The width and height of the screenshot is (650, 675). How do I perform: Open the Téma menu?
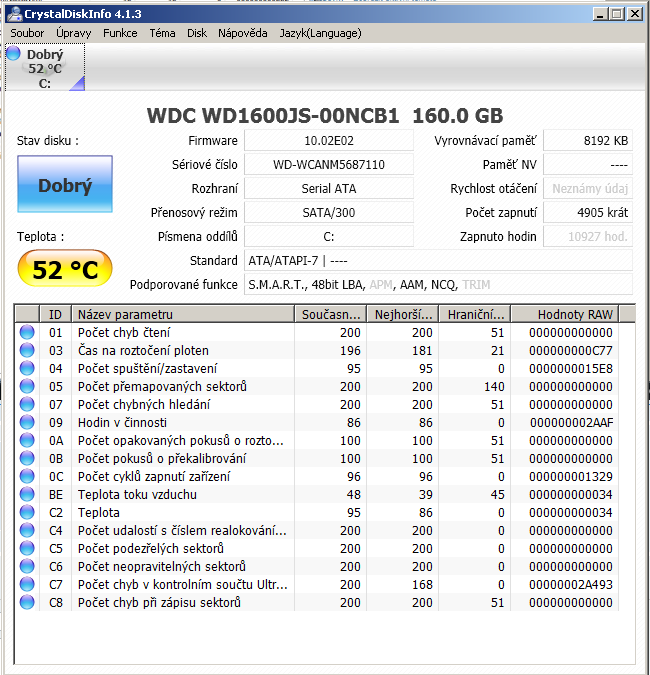coord(162,33)
